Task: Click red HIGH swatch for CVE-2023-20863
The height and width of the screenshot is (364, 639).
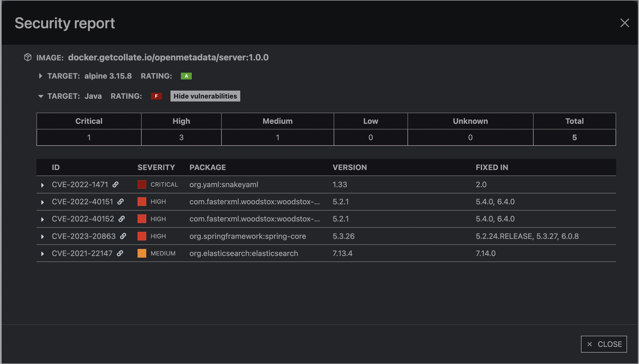Action: pos(142,236)
